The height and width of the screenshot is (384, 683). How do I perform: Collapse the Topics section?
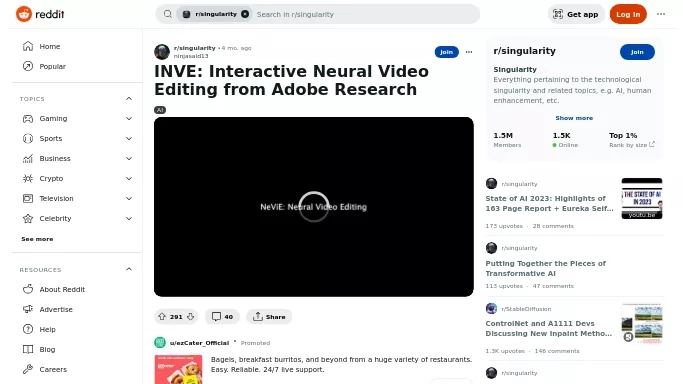coord(129,99)
